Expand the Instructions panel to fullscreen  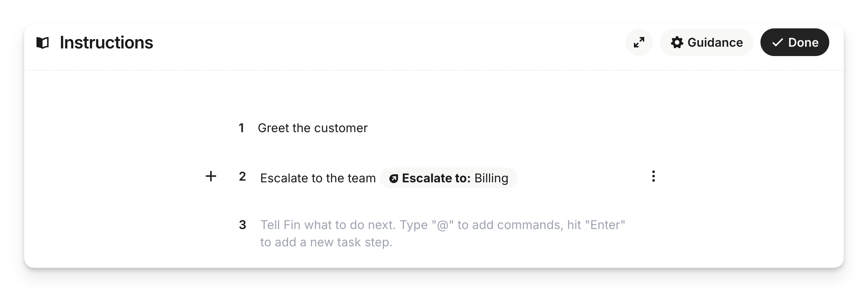tap(639, 42)
